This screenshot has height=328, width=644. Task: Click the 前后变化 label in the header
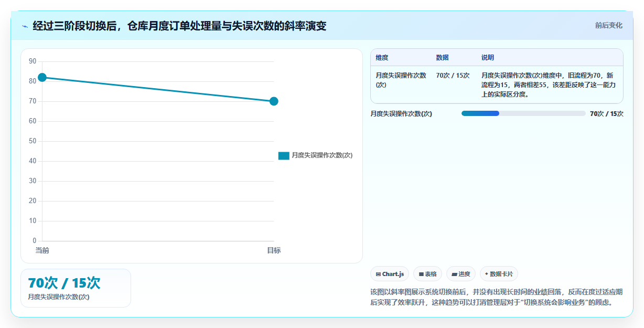(x=608, y=25)
